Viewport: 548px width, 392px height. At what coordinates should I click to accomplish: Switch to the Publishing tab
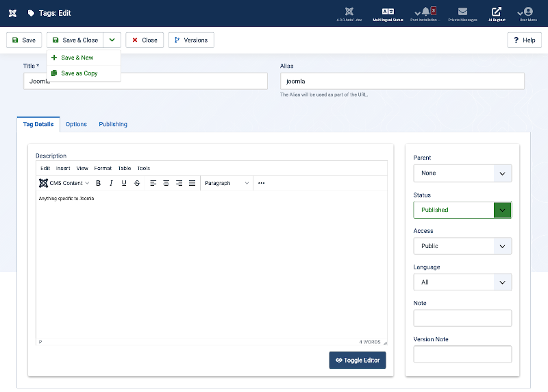coord(113,124)
